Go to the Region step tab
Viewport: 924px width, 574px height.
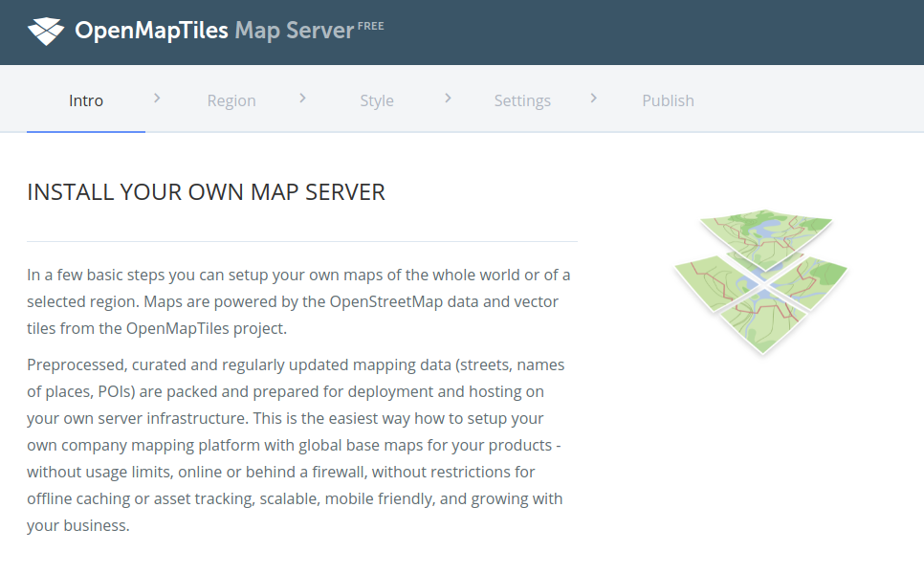pos(231,100)
